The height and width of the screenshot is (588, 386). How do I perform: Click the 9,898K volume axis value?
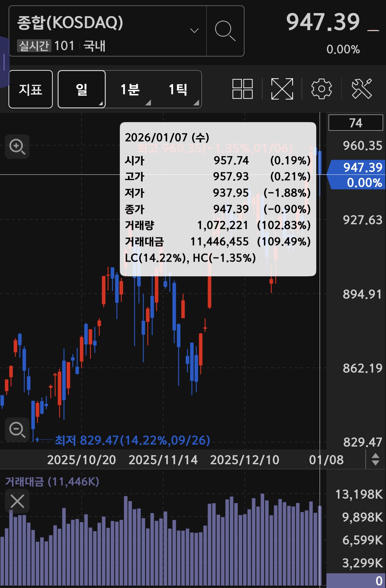click(x=362, y=517)
